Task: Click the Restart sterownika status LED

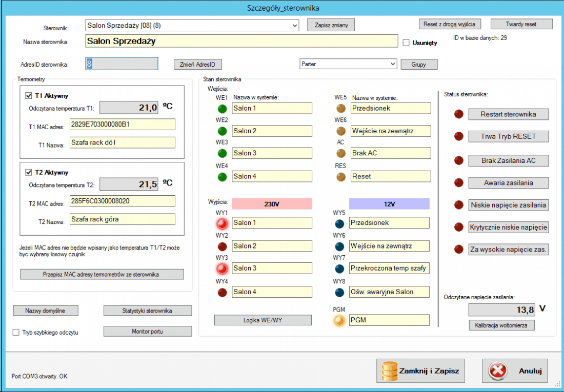Action: click(458, 114)
